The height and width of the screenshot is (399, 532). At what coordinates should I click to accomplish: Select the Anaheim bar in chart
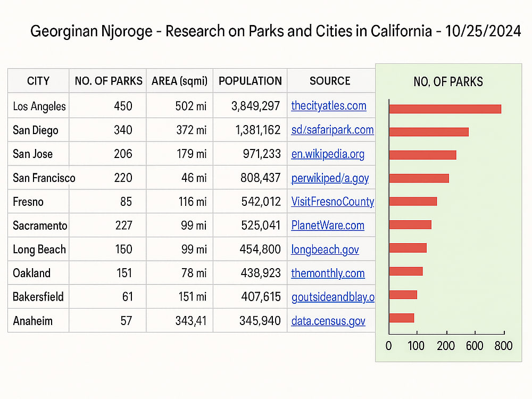pos(402,318)
